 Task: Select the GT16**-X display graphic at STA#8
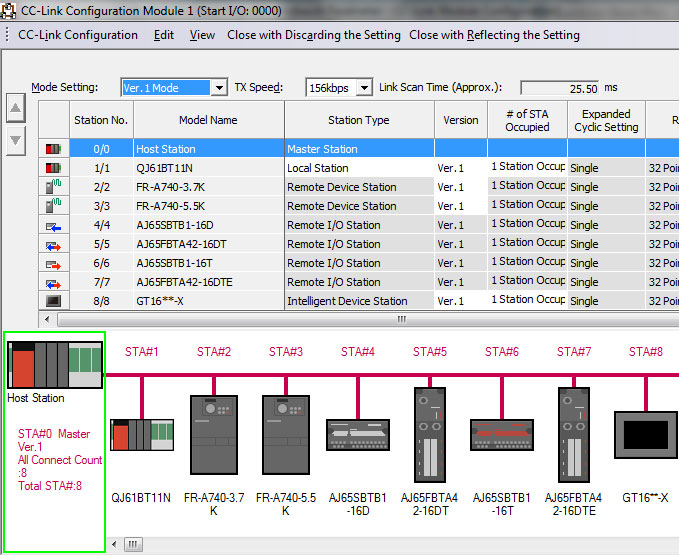[x=646, y=435]
